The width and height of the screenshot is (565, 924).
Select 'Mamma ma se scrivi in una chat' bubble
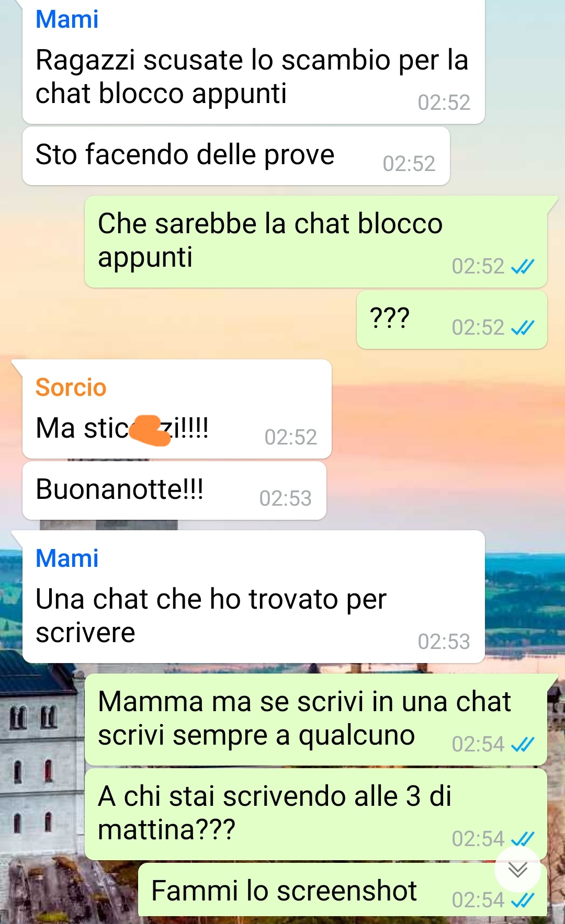coord(316,720)
